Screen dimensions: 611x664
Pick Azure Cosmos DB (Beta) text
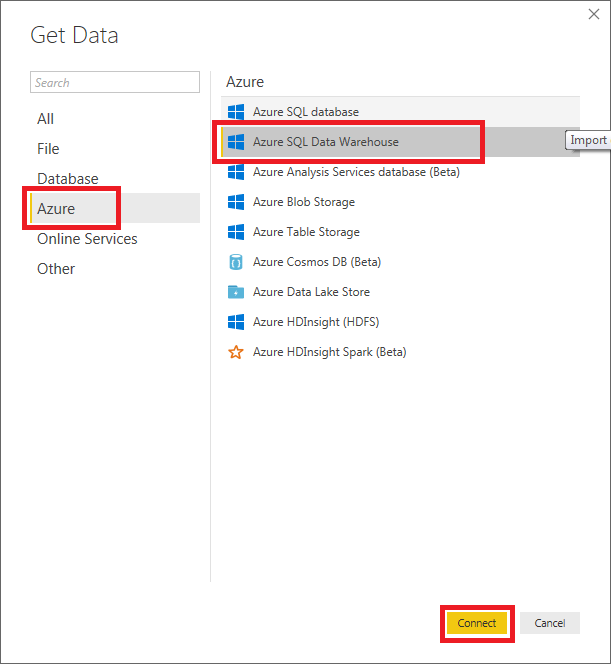317,262
